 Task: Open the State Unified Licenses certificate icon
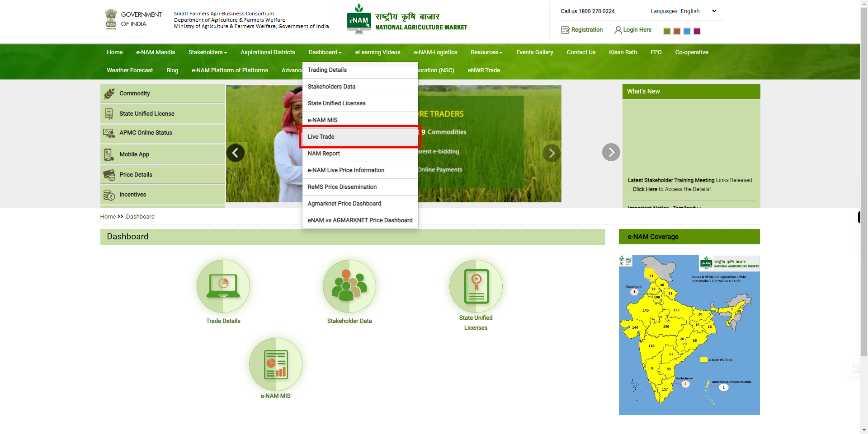pos(476,286)
